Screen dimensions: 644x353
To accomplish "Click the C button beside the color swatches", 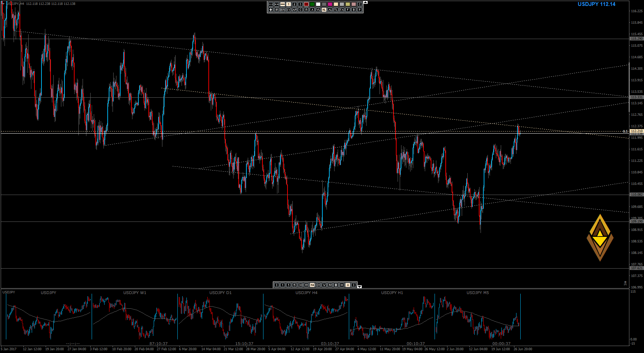I will coord(360,4).
